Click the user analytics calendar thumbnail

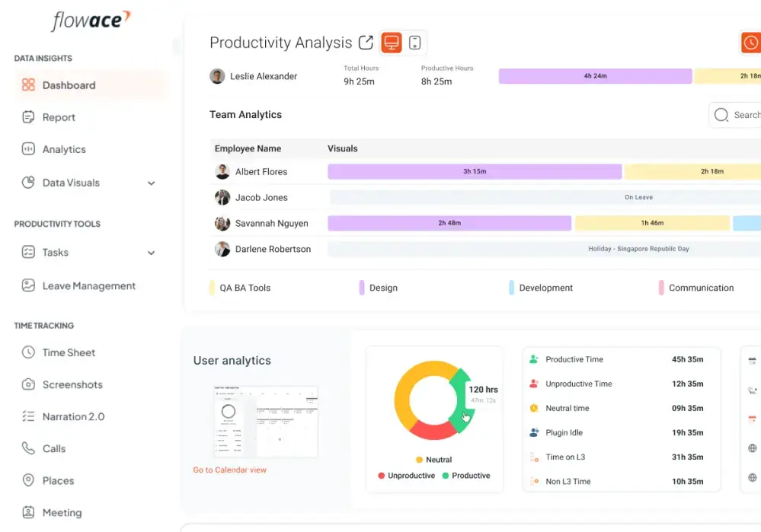(x=265, y=421)
